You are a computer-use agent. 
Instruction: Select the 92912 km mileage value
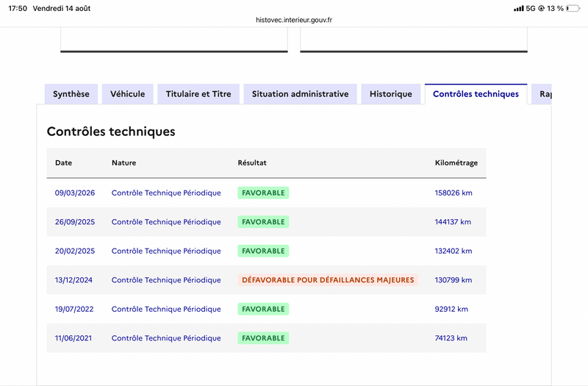[451, 309]
